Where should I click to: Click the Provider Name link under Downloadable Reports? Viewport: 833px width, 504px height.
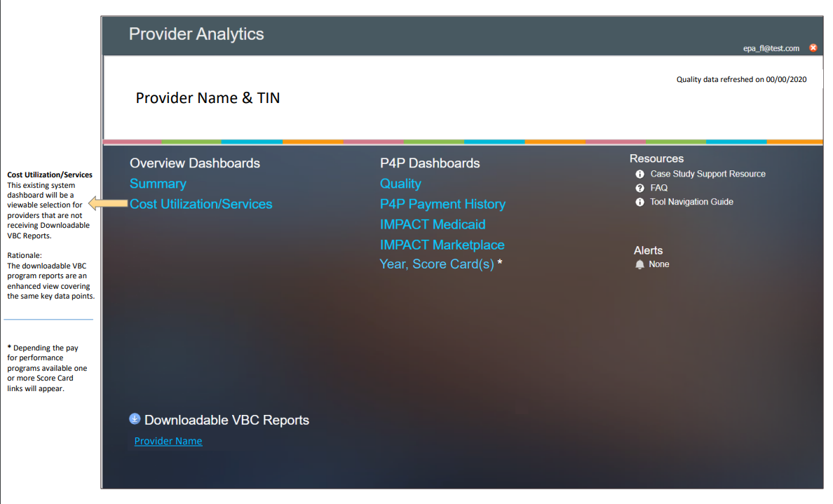[168, 441]
